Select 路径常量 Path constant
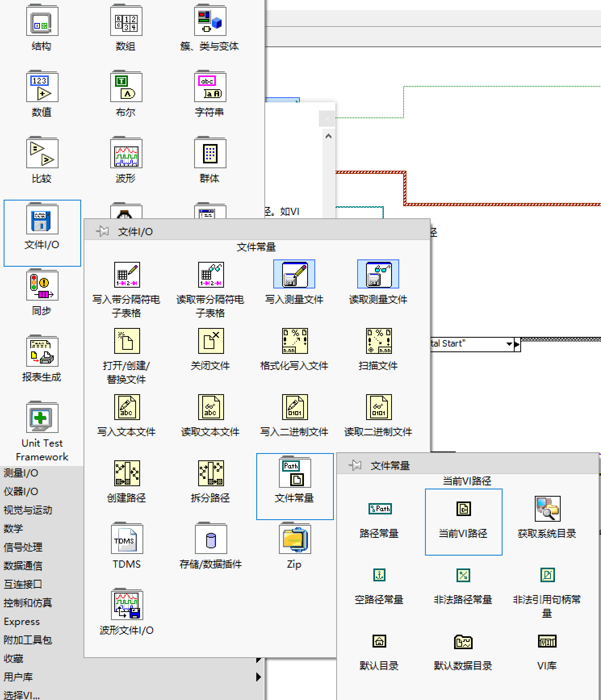601x700 pixels. (x=380, y=509)
